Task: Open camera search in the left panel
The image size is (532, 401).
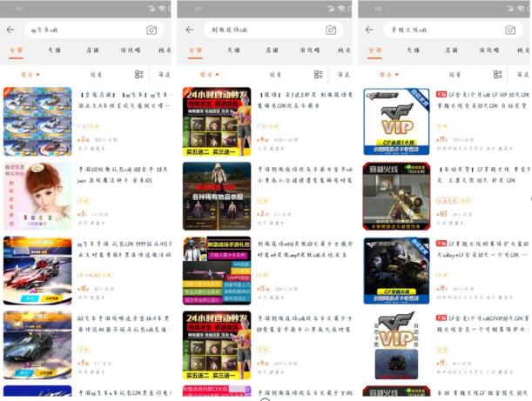Action: (x=152, y=30)
